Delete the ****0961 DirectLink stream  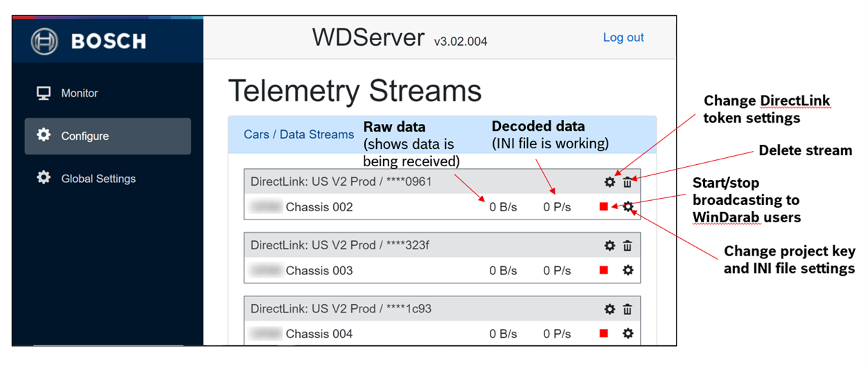[628, 182]
